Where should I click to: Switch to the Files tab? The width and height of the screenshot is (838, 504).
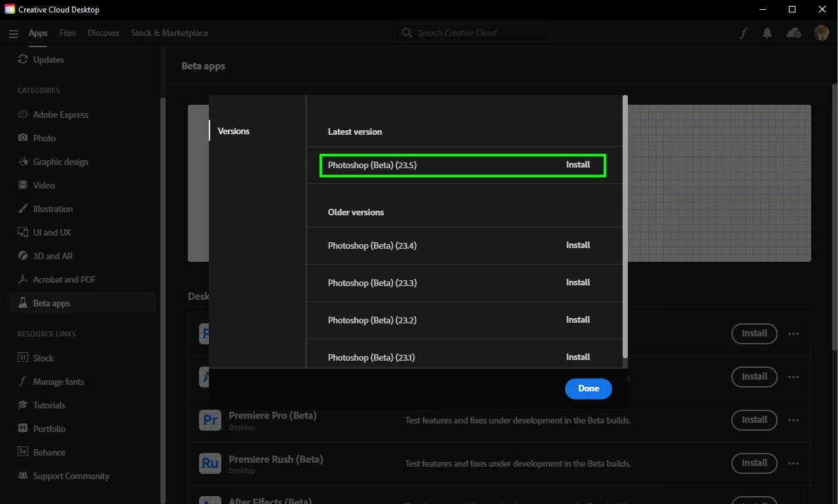(x=67, y=33)
